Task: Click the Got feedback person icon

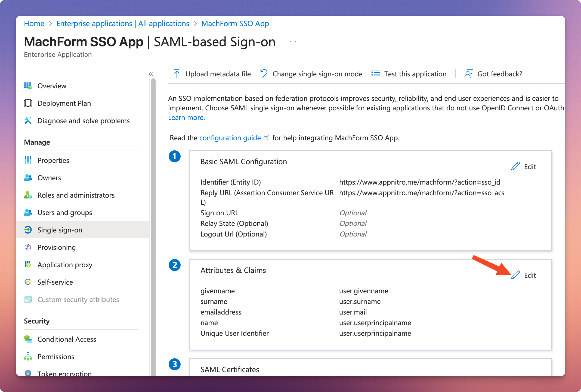Action: click(469, 74)
